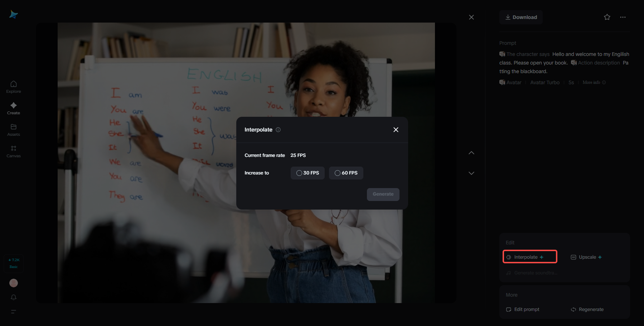Go to Assets in the sidebar

coord(14,130)
